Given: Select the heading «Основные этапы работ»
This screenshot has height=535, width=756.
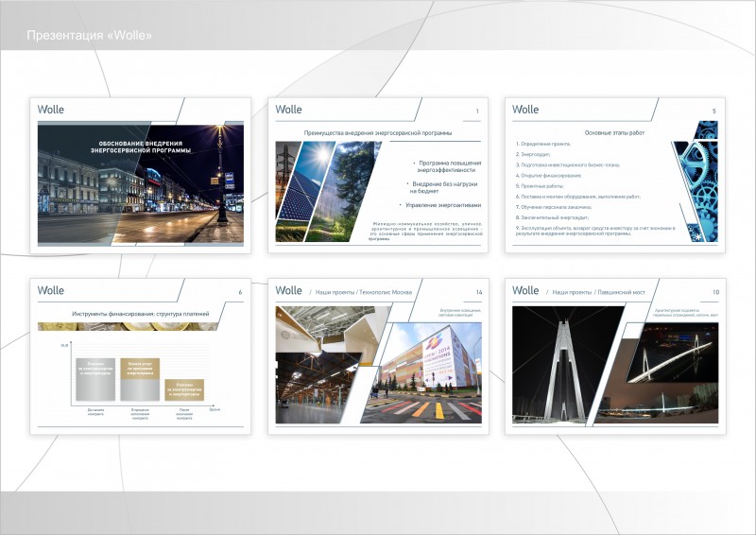Looking at the screenshot, I should point(615,132).
